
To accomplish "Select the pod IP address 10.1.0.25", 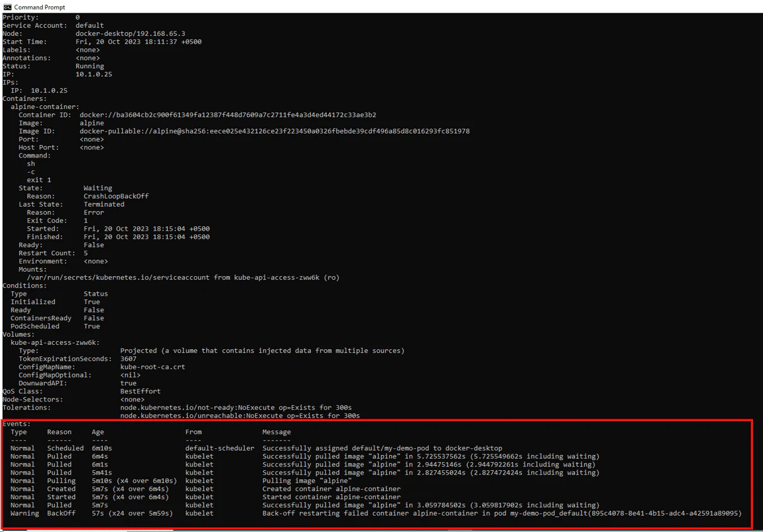I will click(x=92, y=74).
